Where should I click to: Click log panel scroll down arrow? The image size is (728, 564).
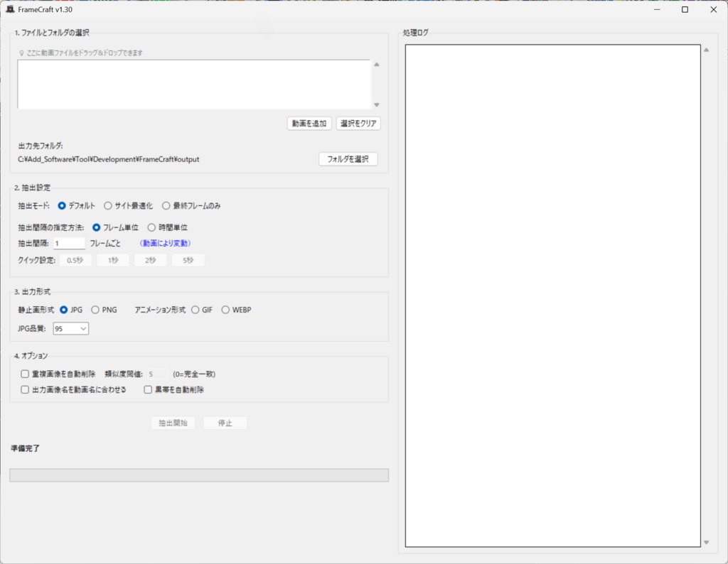pyautogui.click(x=706, y=542)
